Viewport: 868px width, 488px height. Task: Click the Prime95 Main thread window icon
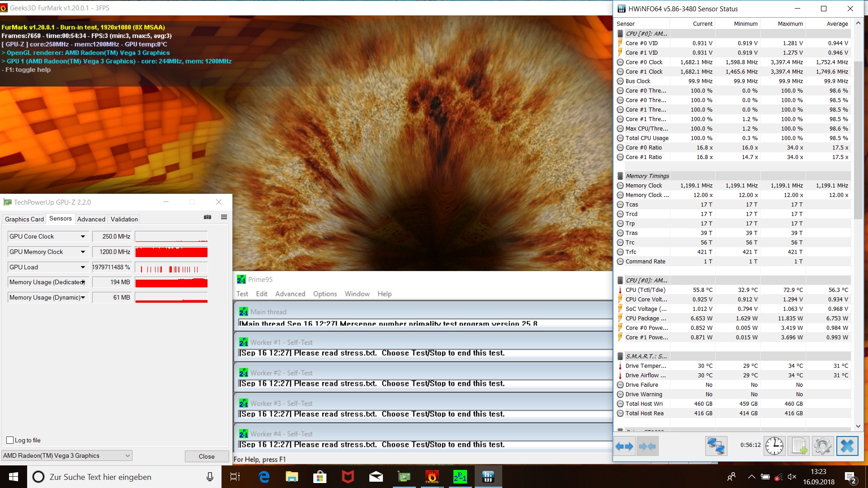click(244, 312)
